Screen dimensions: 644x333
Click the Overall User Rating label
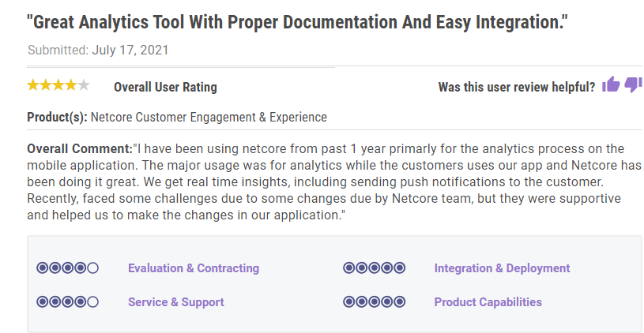point(165,87)
